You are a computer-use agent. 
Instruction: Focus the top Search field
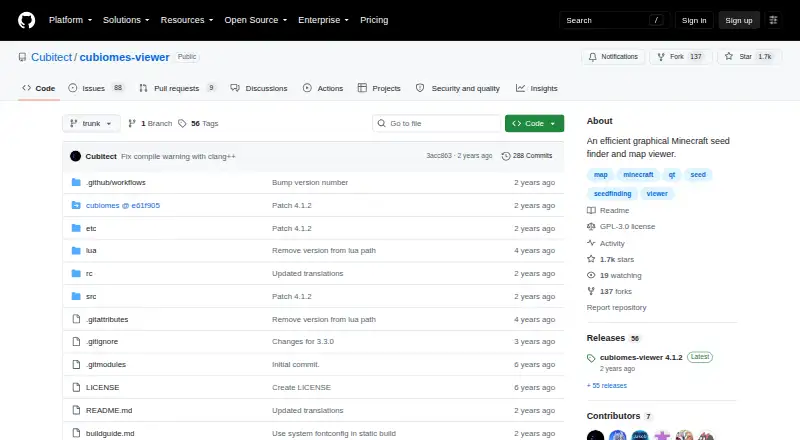coord(614,20)
